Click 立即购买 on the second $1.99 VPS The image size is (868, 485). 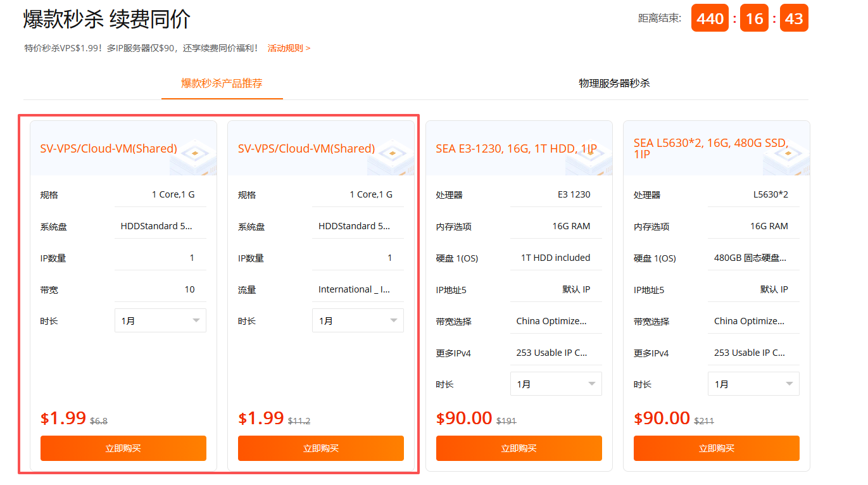[320, 448]
